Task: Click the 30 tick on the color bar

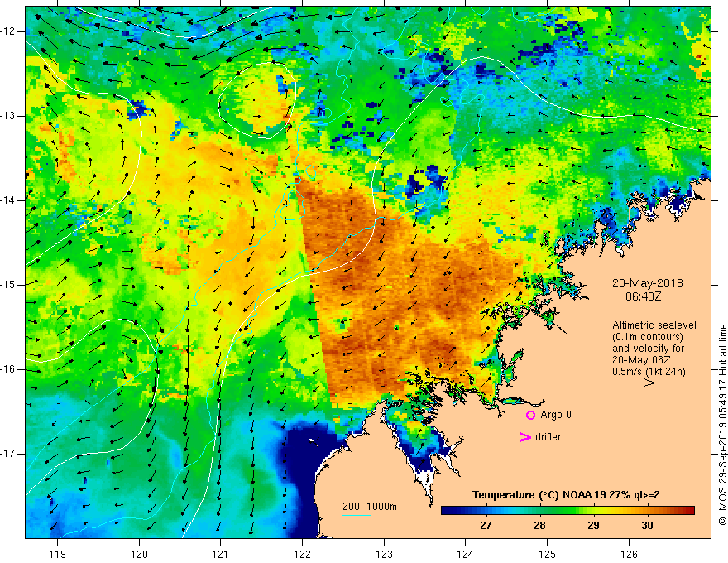Action: point(647,526)
